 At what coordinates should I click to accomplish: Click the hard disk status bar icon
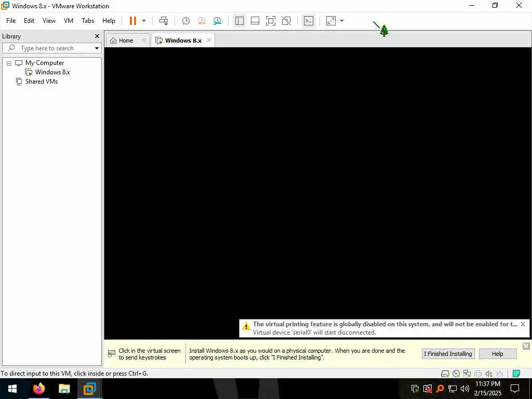coord(445,374)
